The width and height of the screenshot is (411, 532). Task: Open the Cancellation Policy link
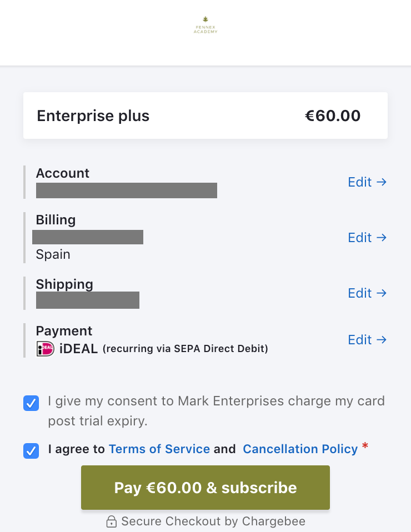coord(300,449)
